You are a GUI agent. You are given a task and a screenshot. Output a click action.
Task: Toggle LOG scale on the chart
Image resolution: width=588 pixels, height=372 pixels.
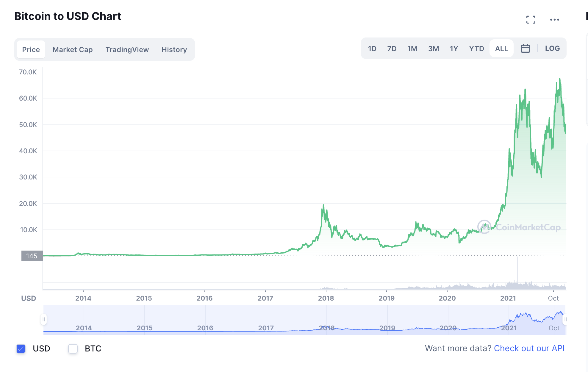coord(552,49)
